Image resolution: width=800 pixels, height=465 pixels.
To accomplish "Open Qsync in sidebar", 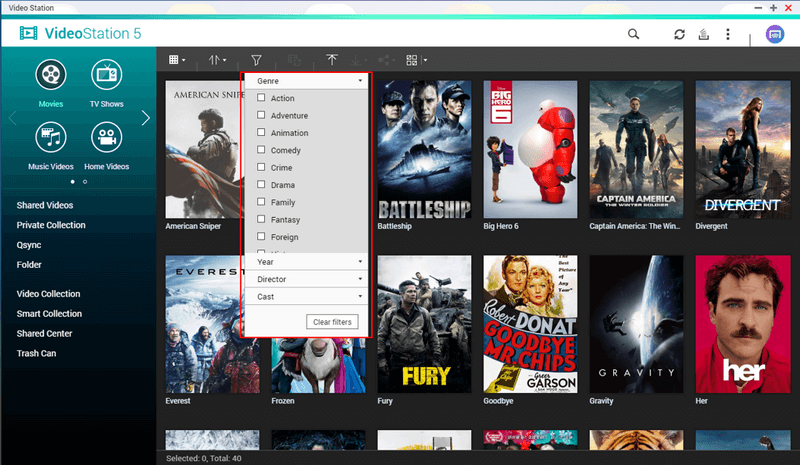I will coord(29,245).
